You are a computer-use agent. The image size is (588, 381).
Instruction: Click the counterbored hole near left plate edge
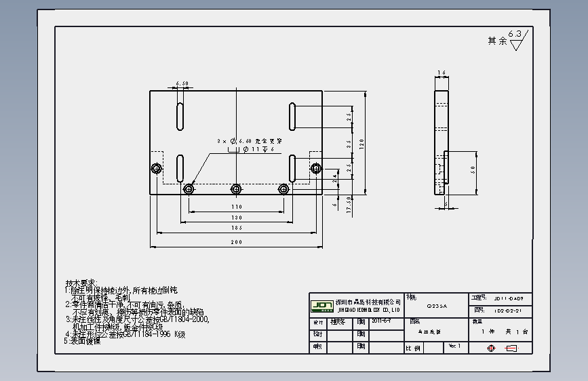(157, 168)
